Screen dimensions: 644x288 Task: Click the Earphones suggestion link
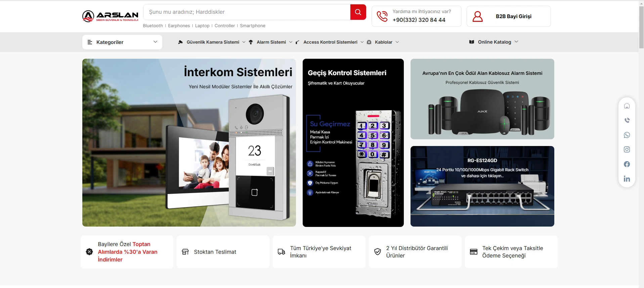[x=179, y=26]
